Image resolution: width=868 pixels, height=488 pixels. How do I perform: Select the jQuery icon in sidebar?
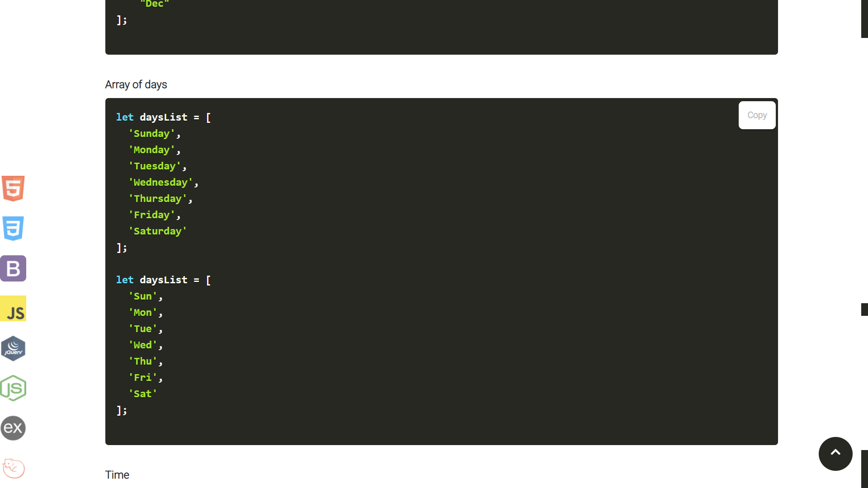point(13,348)
